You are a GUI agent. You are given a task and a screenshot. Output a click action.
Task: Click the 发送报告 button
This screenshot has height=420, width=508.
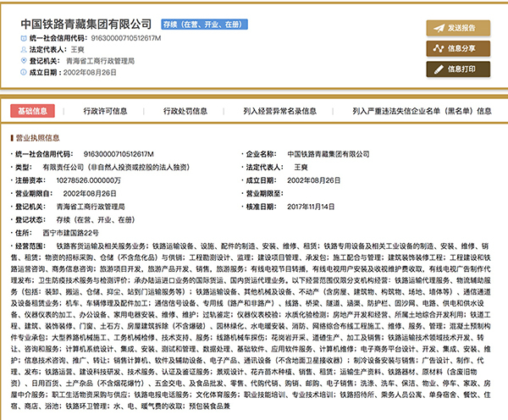point(458,28)
